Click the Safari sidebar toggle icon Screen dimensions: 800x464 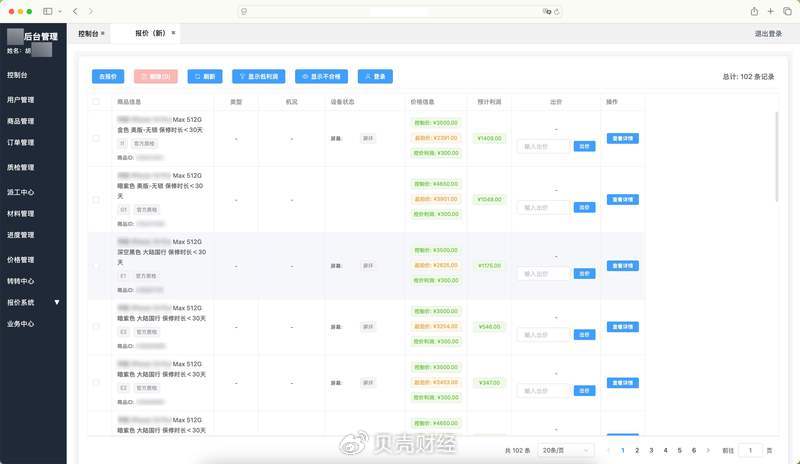[48, 10]
